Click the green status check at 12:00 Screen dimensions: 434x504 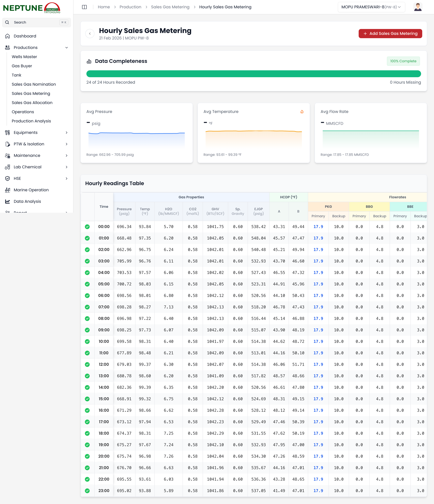point(87,364)
